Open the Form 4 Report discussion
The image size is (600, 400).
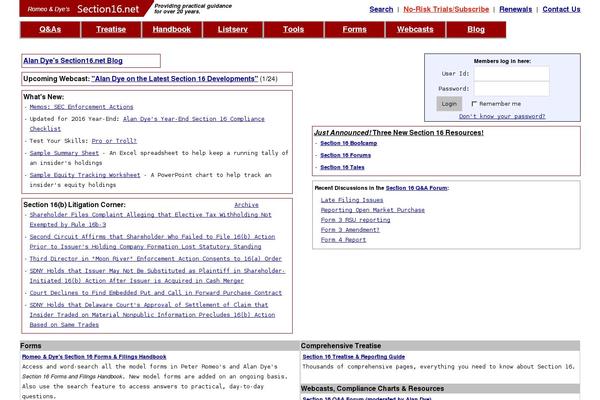(343, 240)
